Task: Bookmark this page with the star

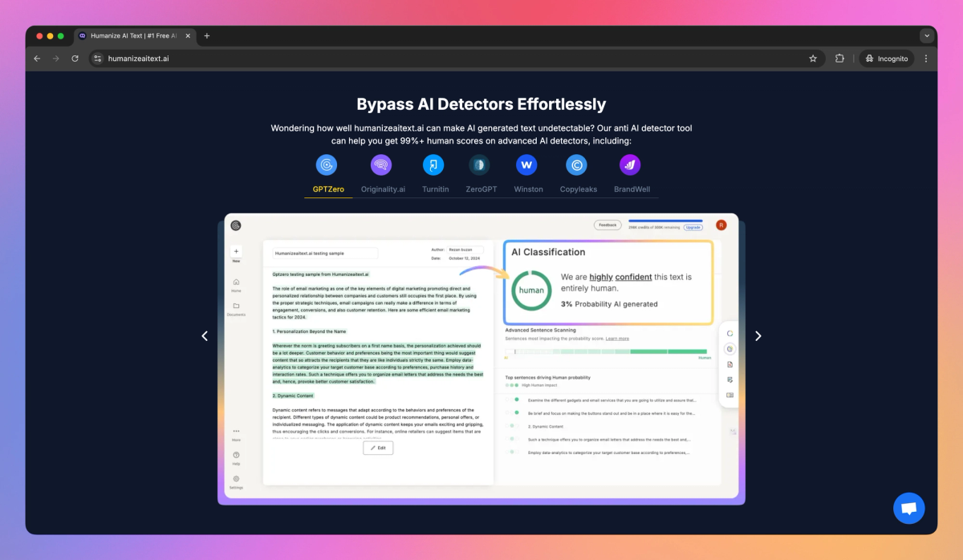Action: (812, 59)
